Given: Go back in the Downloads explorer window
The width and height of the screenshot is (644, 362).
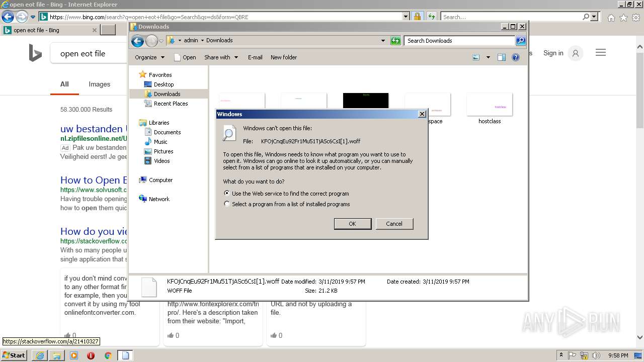Looking at the screenshot, I should point(137,41).
